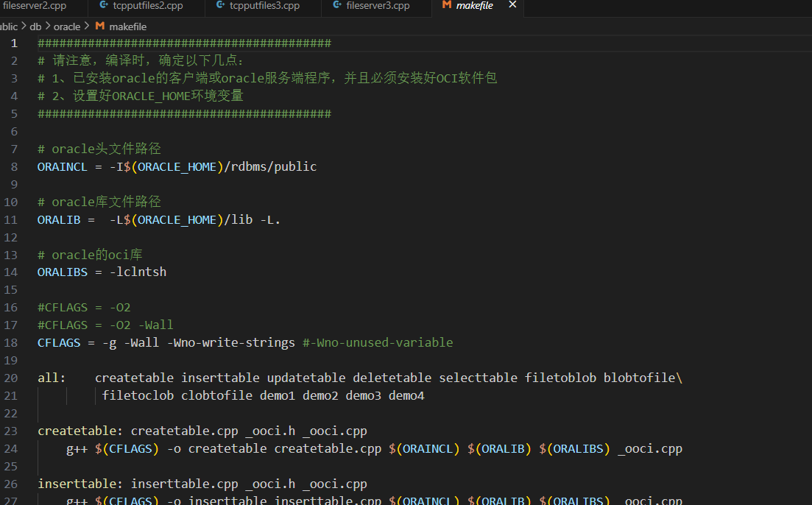Click the CFLAGS variable on line 18
The height and width of the screenshot is (505, 812).
pyautogui.click(x=58, y=343)
